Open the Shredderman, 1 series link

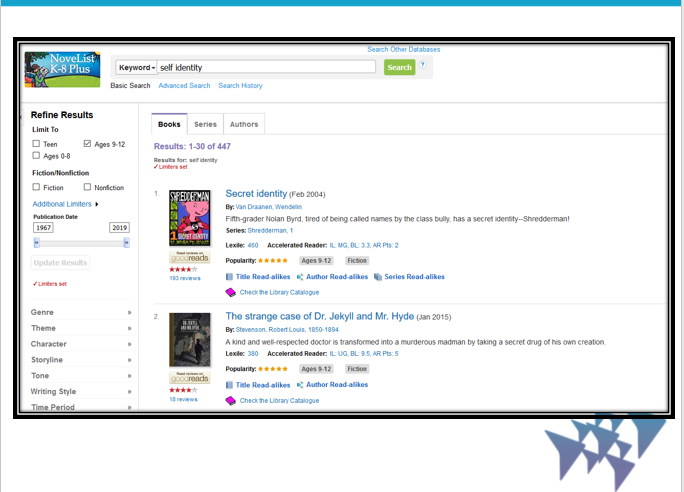tap(270, 230)
